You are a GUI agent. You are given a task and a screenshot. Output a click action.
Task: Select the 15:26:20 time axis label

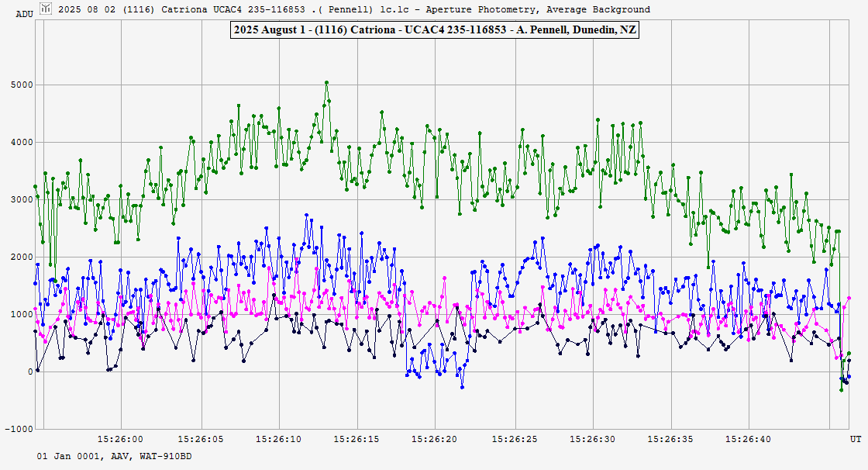[x=435, y=439]
